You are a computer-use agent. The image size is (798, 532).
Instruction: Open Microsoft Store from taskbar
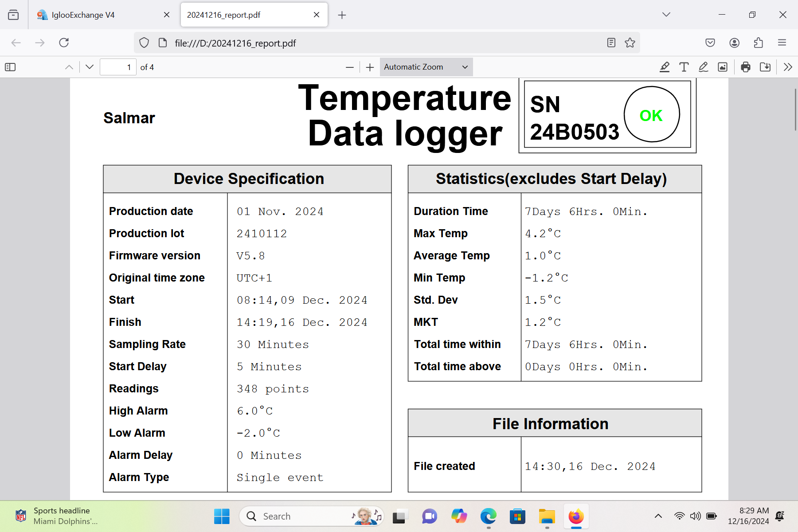(517, 516)
